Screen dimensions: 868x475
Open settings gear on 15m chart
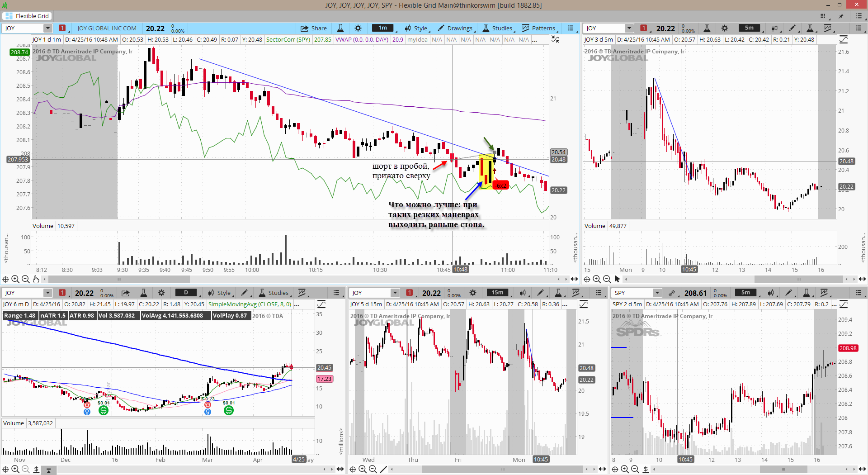coord(473,293)
